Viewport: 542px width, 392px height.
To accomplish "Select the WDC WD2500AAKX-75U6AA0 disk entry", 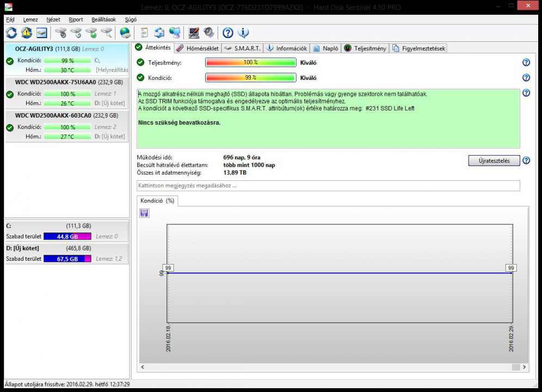I will pyautogui.click(x=67, y=93).
